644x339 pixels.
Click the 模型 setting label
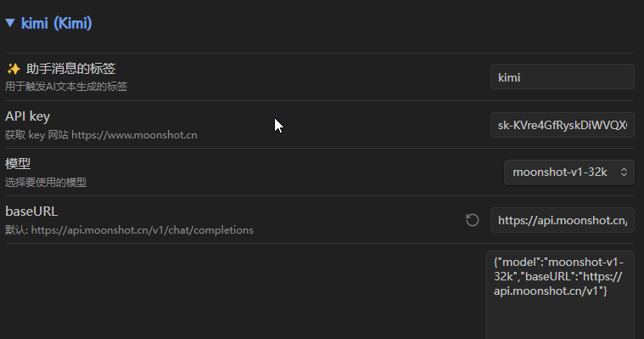coord(18,163)
